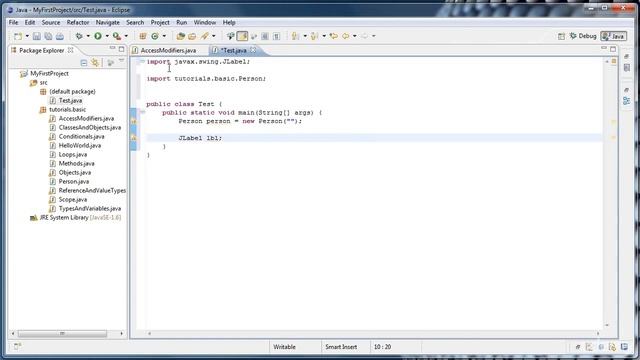Click the far-right status bar icon
The image size is (640, 360).
(x=624, y=347)
